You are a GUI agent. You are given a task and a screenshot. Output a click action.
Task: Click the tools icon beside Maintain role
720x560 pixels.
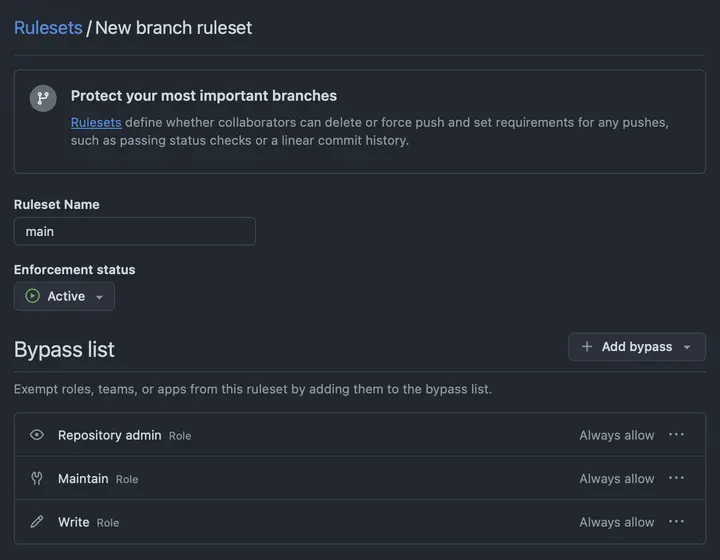[37, 478]
